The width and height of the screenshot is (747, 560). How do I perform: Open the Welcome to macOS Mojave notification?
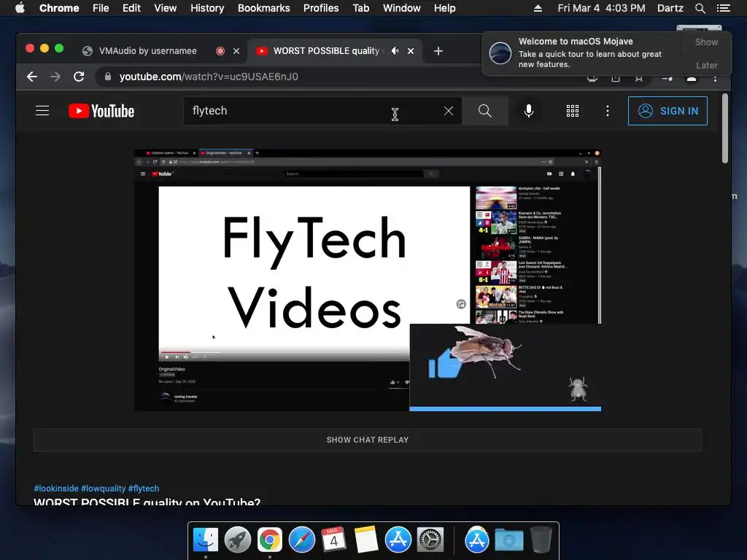(581, 52)
